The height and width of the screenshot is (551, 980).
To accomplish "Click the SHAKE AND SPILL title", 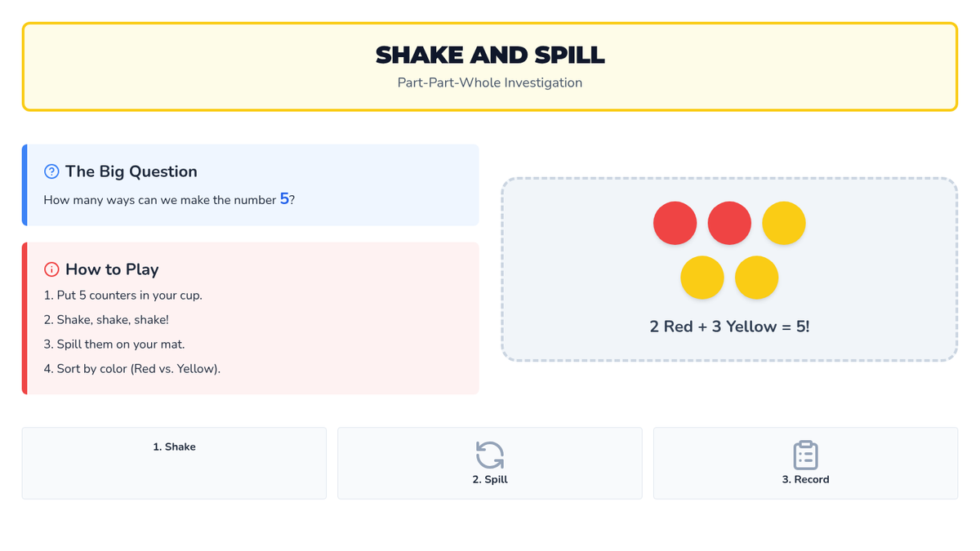I will [x=490, y=55].
